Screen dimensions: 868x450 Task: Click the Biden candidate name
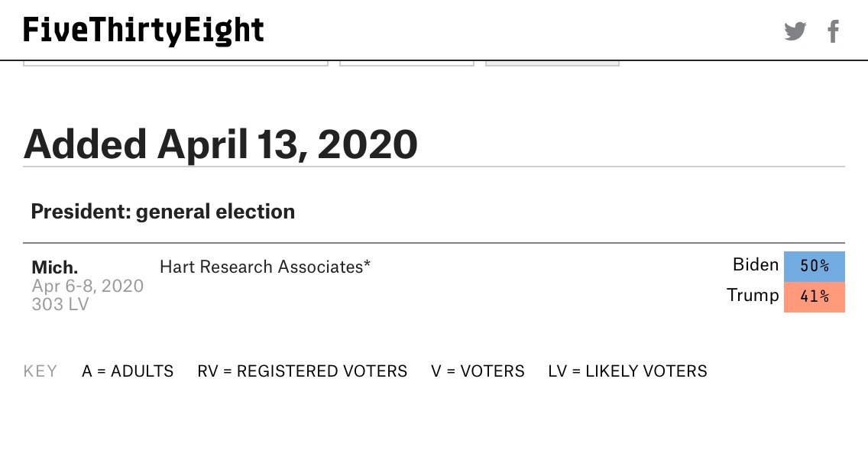(x=755, y=265)
